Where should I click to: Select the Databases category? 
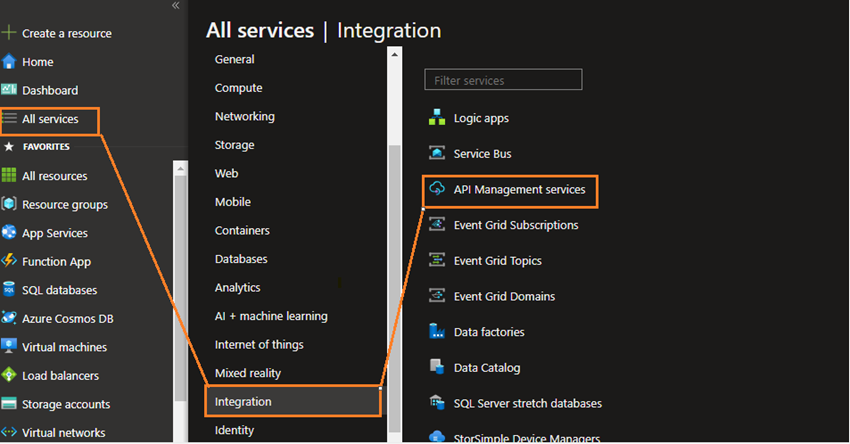[x=241, y=259]
